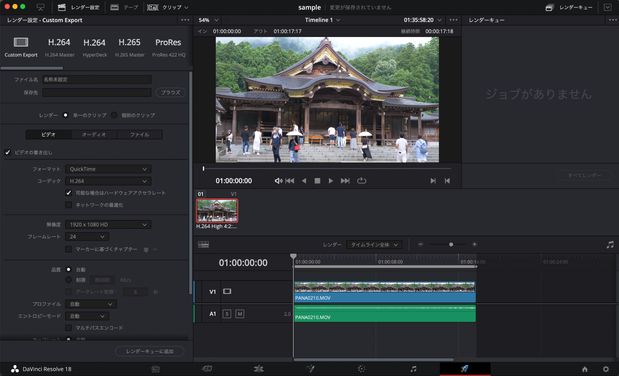
Task: Switch to the ファイル settings tab
Action: [139, 135]
